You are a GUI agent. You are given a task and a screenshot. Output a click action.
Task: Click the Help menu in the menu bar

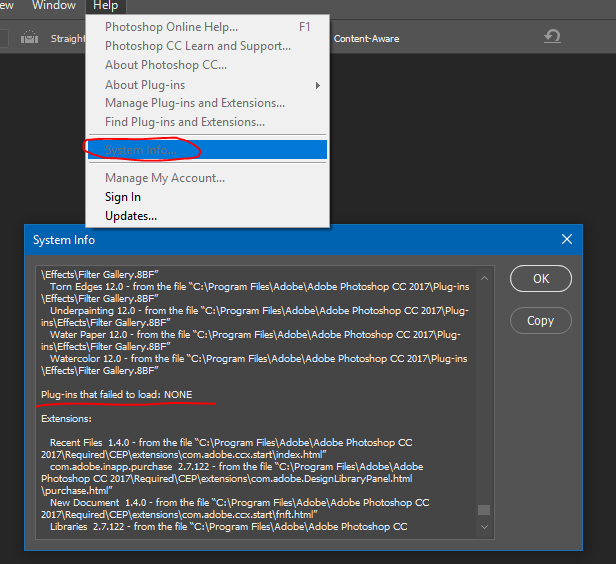click(x=105, y=5)
